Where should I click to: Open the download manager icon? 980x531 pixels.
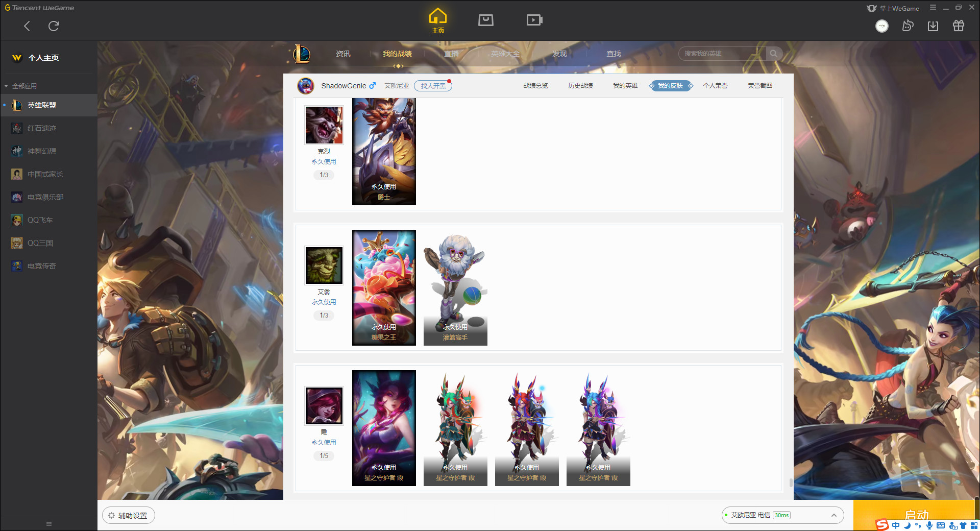[x=933, y=26]
